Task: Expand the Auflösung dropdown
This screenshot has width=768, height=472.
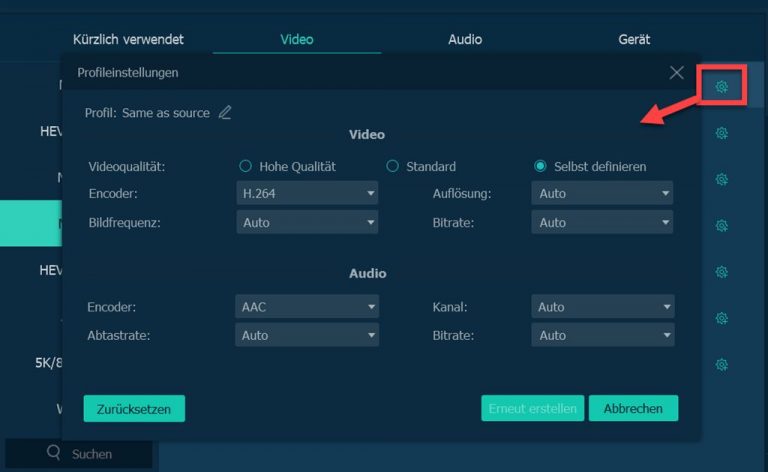Action: tap(602, 193)
